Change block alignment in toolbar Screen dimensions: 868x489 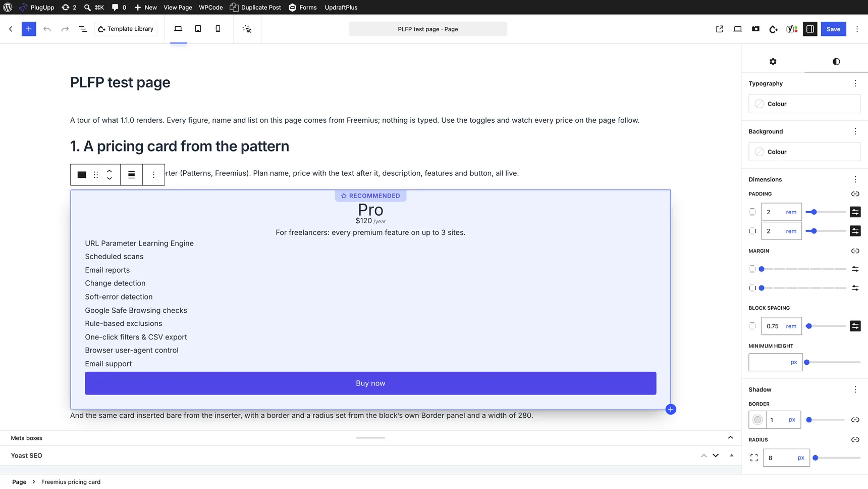point(131,175)
